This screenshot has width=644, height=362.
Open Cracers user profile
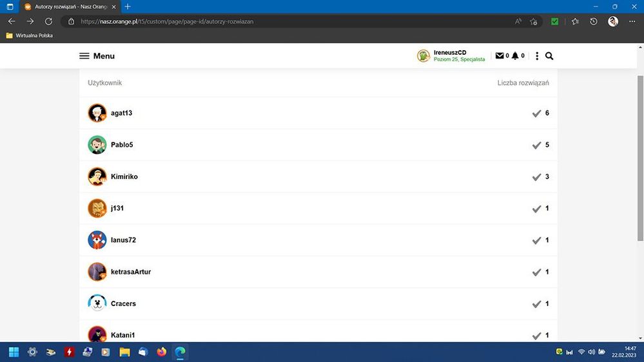123,303
